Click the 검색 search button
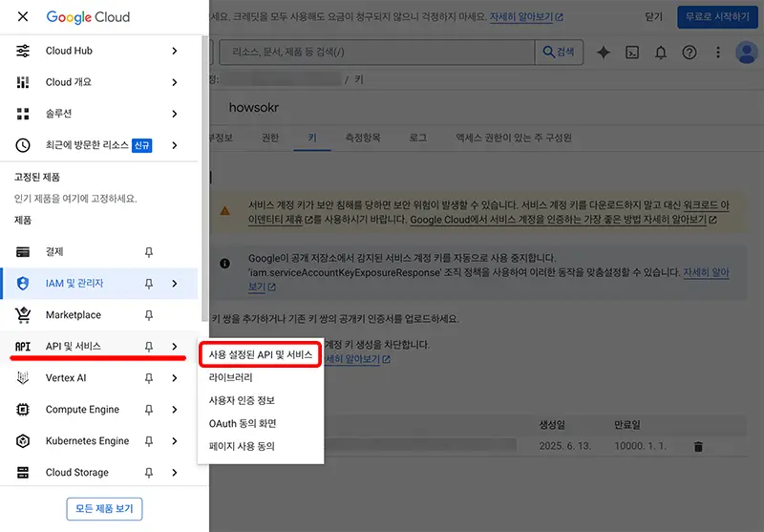 click(x=559, y=53)
